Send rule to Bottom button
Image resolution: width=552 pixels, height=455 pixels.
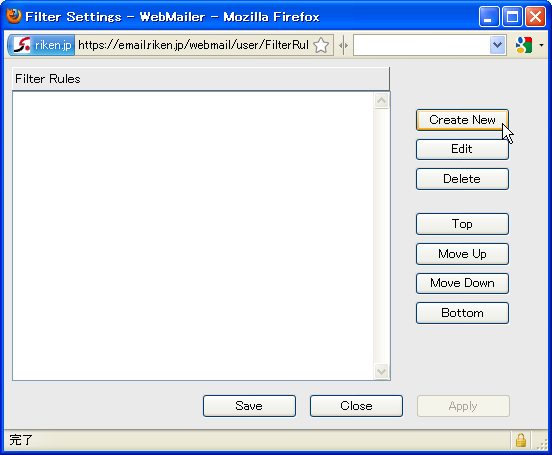(x=462, y=313)
